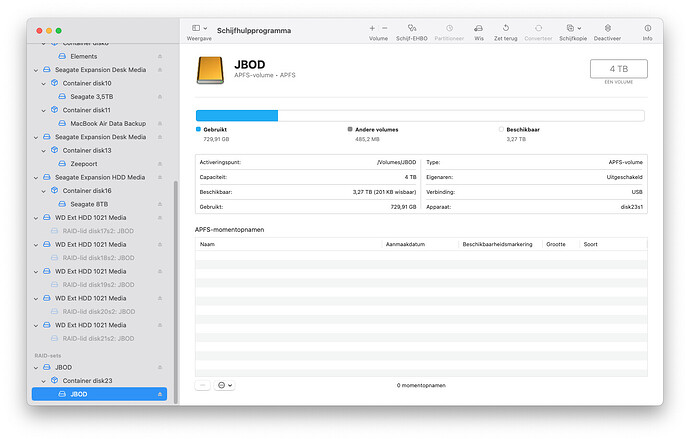Open the snapshot actions ellipsis dropdown
Image resolution: width=690 pixels, height=441 pixels.
[224, 385]
